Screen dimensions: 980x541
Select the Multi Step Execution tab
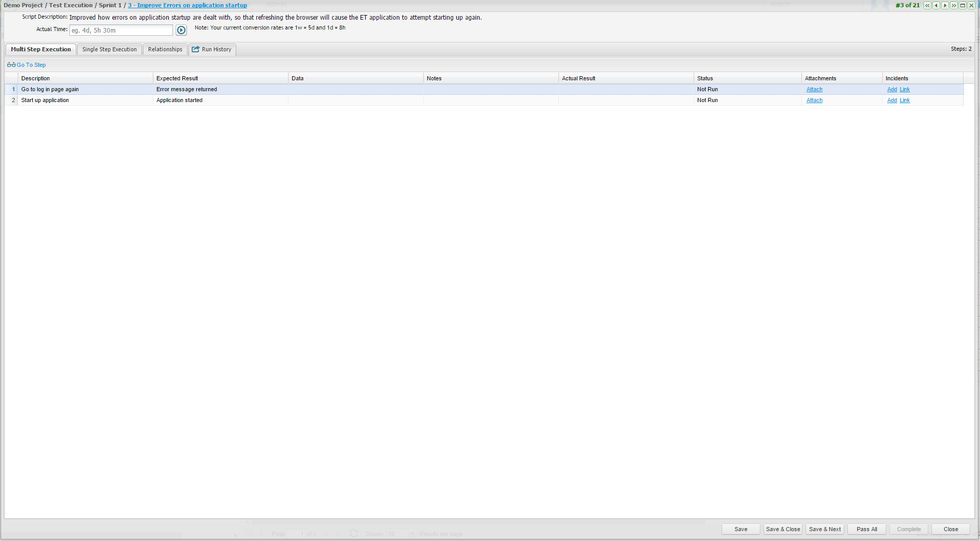pos(41,50)
